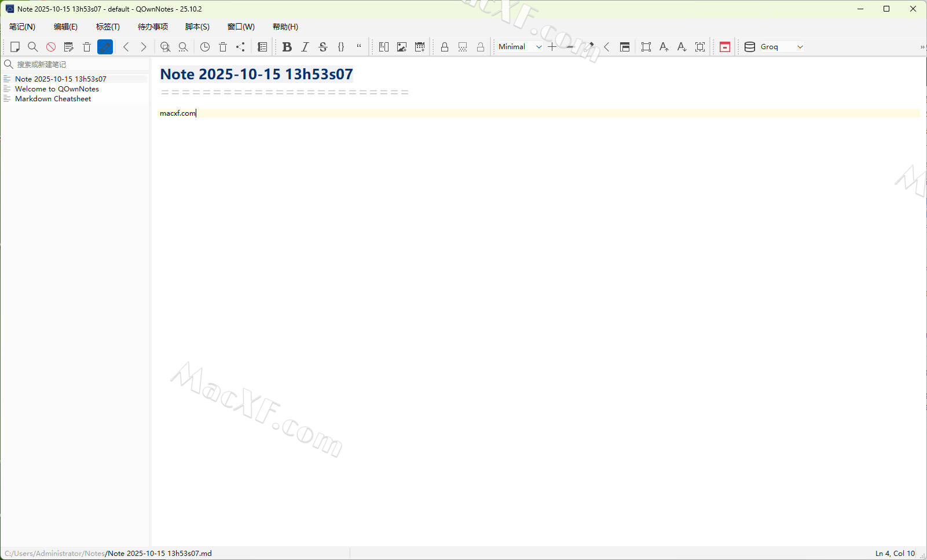Screen dimensions: 927x560
Task: Expand the toolbar overflow chevron
Action: coord(922,47)
